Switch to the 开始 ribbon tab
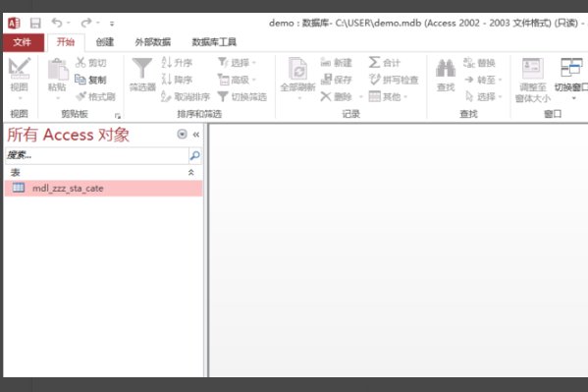The width and height of the screenshot is (588, 392). pos(65,42)
